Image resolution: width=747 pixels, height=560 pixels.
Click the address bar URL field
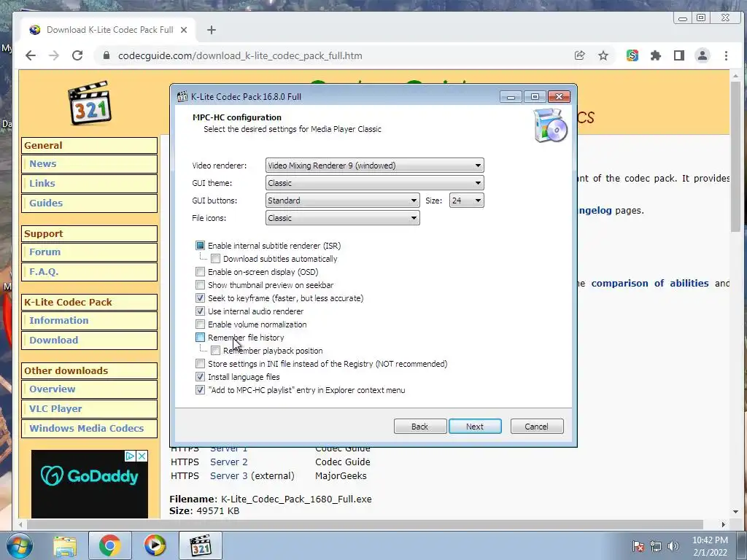[333, 55]
